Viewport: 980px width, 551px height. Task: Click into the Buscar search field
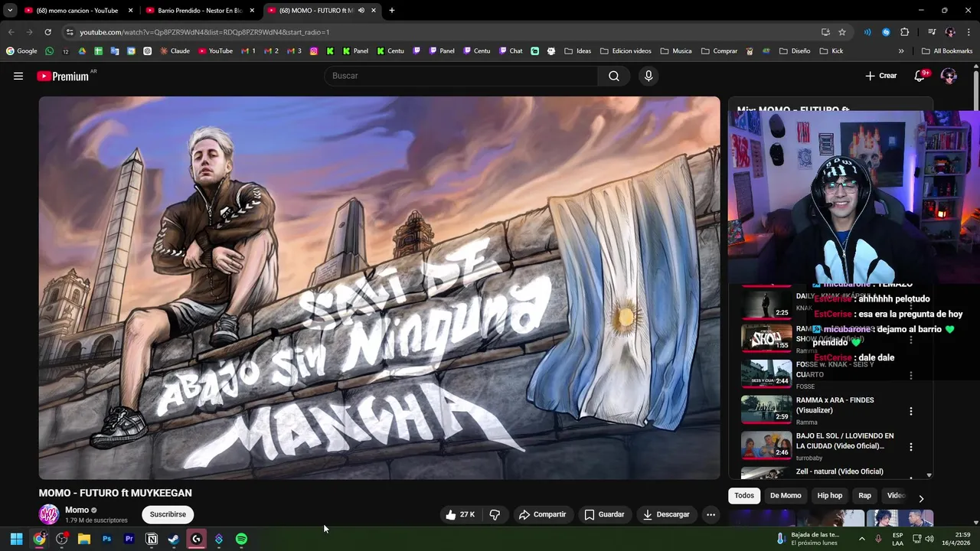[x=462, y=76]
